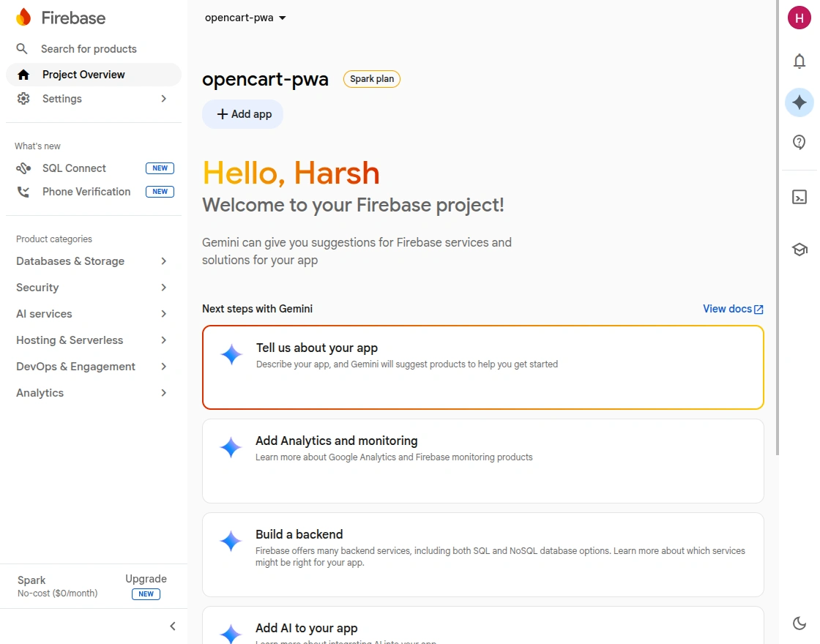
Task: Click the NEW badge beside SQL Connect
Action: (160, 168)
